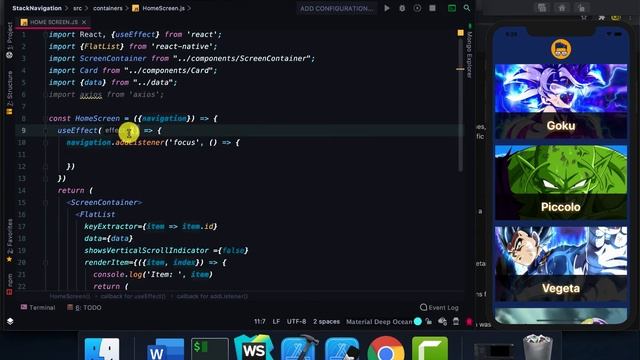Screen dimensions: 640x360
Task: Click the yellow warning stripe mark beside line 4
Action: (460, 69)
